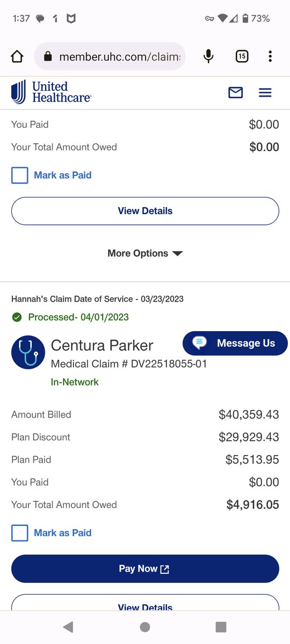Tap the Android recent apps square
This screenshot has height=644, width=290.
coord(221,626)
